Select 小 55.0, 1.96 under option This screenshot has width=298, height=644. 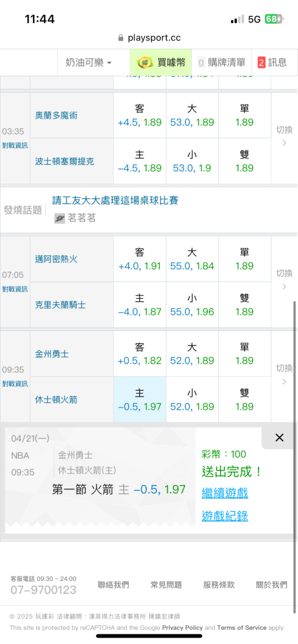coord(192,305)
